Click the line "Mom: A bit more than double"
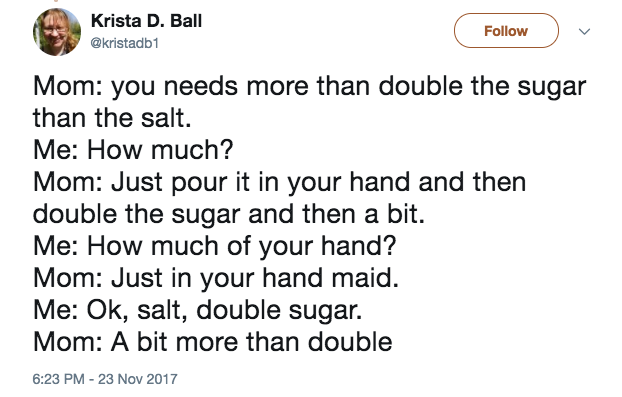Screen dimensions: 622x397 [x=213, y=341]
